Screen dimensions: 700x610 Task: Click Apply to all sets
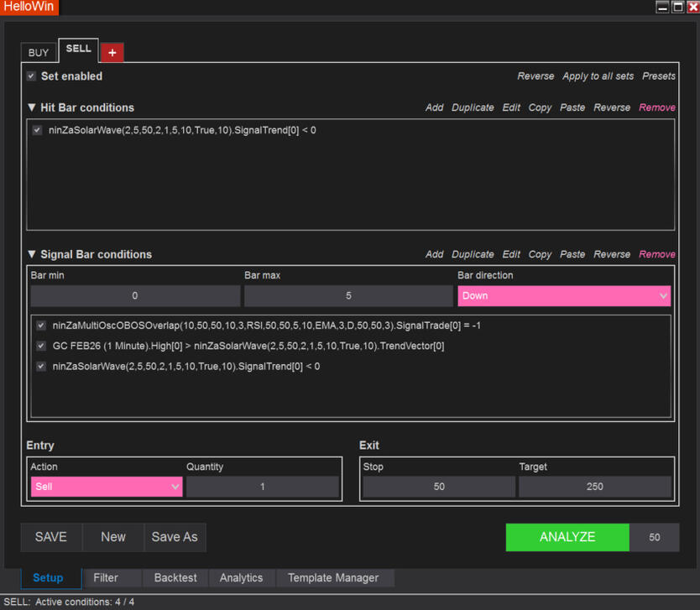coord(598,76)
